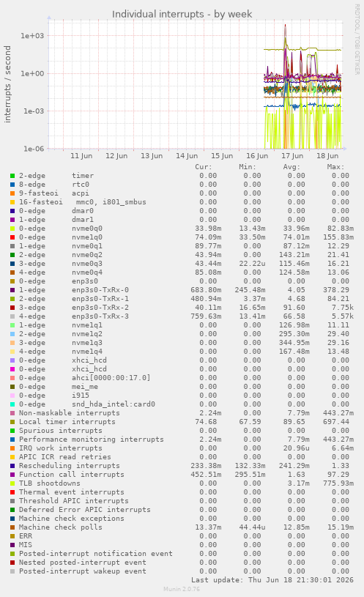Click the rtc0 blue legend swatch
Screen dimensions: 364x597
coord(12,185)
